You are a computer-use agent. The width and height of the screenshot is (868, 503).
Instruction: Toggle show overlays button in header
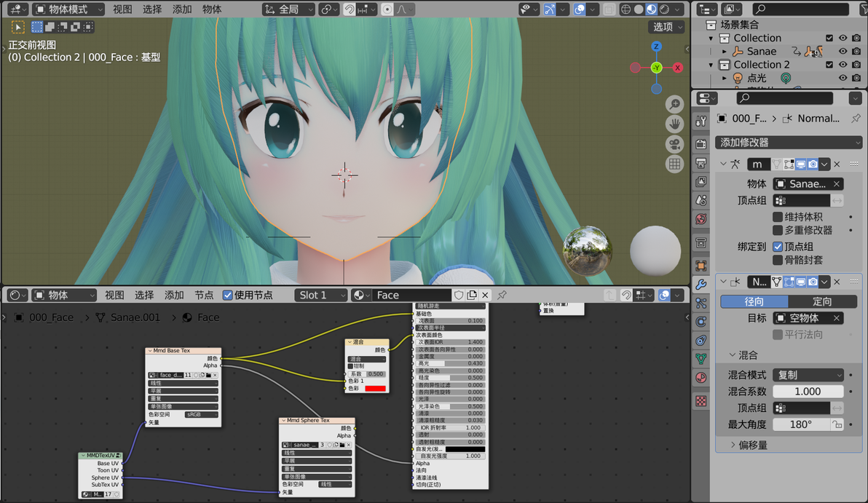click(579, 9)
